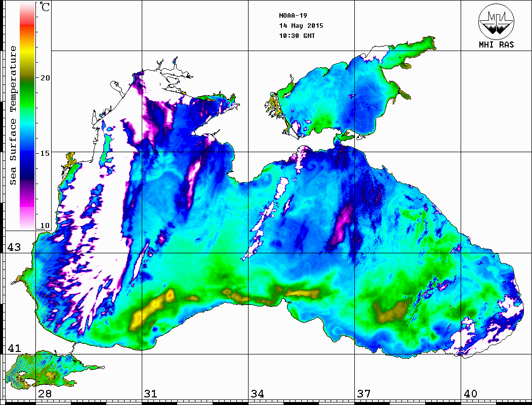The width and height of the screenshot is (532, 405).
Task: Click latitude label 43
Action: pyautogui.click(x=14, y=247)
